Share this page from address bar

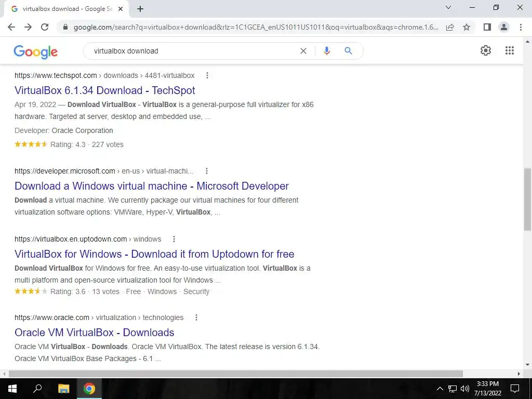pos(450,27)
